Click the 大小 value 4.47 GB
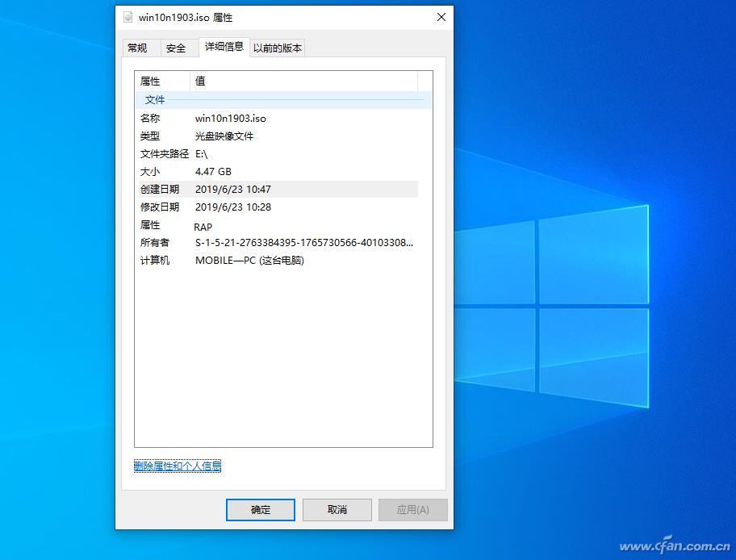 pyautogui.click(x=213, y=172)
